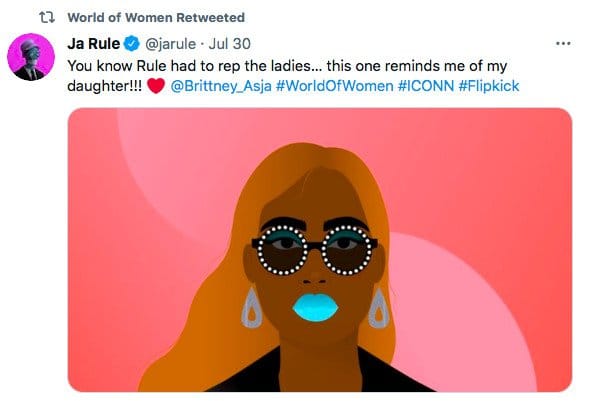Screen dimensions: 589x401
Task: Select the #ICONN hashtag
Action: 426,86
